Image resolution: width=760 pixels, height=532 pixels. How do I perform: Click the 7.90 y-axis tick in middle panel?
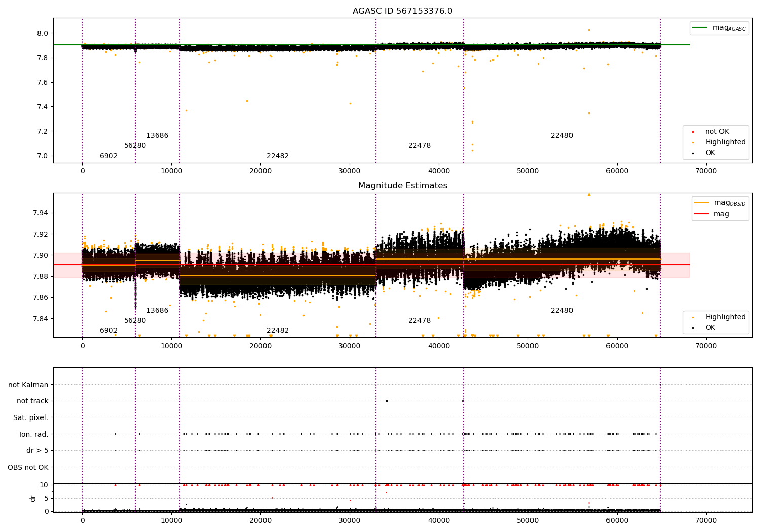tap(41, 255)
